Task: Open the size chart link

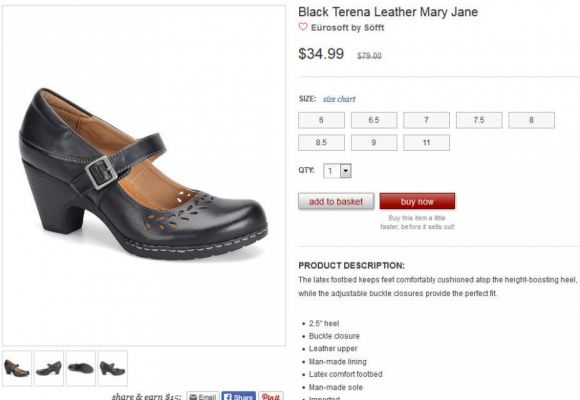Action: coord(339,99)
